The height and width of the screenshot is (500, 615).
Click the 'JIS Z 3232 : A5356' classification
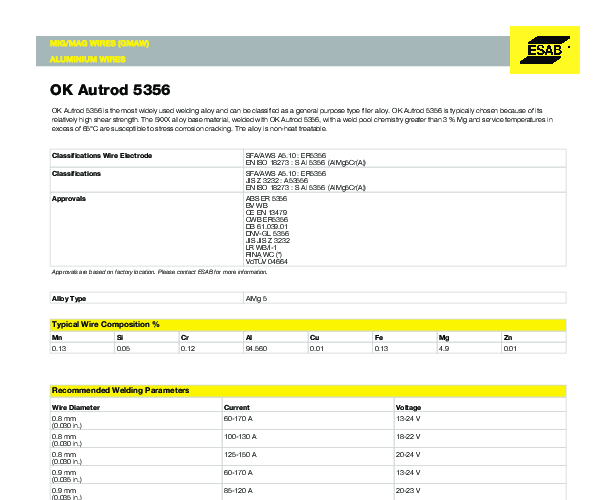coord(277,181)
